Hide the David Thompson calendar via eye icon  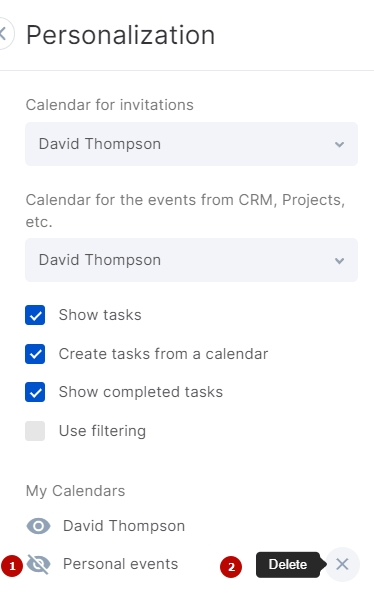coord(38,526)
